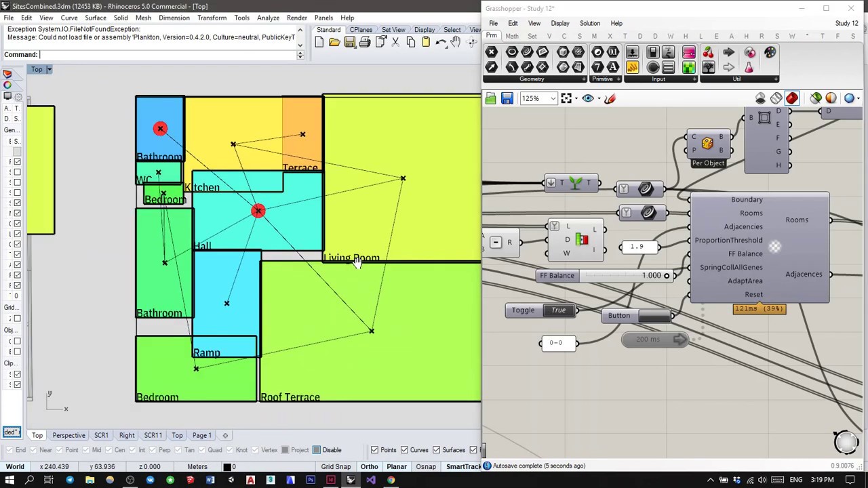Click the eye named views icon
Screen dimensions: 868x488
point(588,98)
